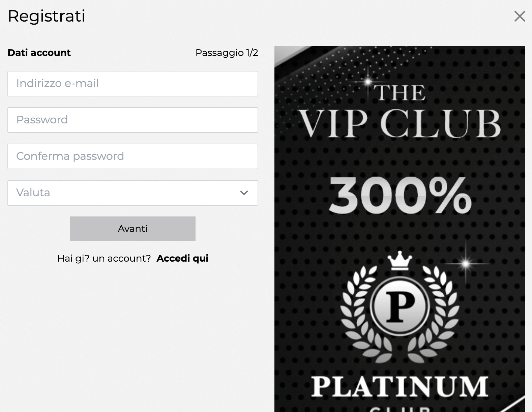Open the login form via Accedi qui
The height and width of the screenshot is (412, 532).
pyautogui.click(x=182, y=258)
